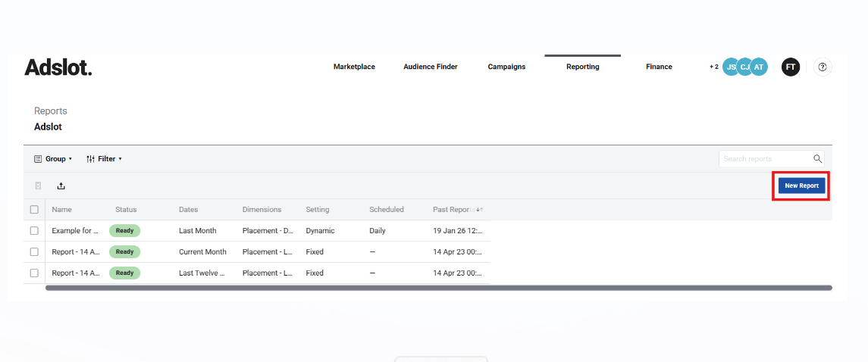Screen dimensions: 868x362
Task: Open the Group dropdown
Action: 53,159
